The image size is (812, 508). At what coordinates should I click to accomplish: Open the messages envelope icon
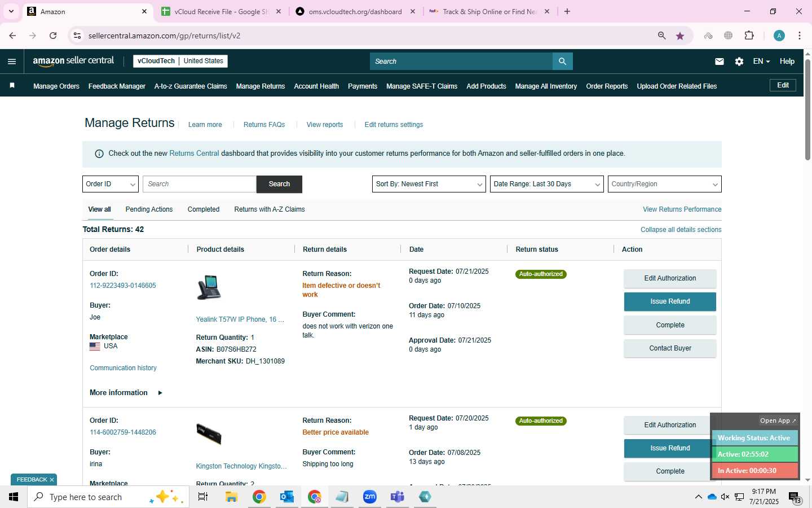point(720,62)
